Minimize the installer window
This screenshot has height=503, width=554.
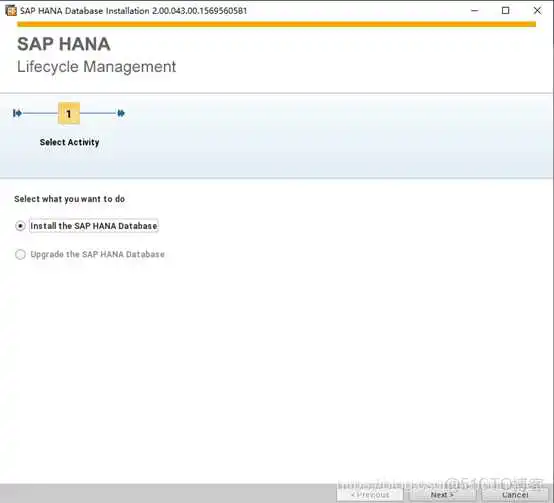coord(475,11)
